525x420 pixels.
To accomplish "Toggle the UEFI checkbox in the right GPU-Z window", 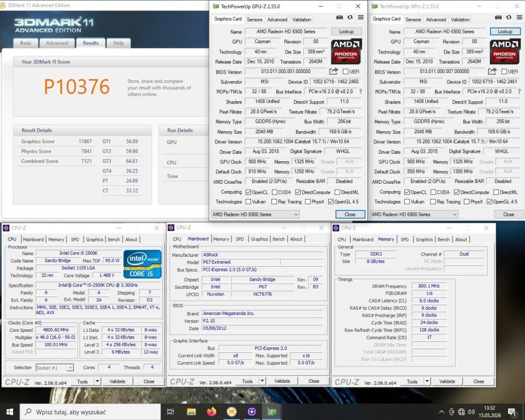I will pyautogui.click(x=504, y=71).
